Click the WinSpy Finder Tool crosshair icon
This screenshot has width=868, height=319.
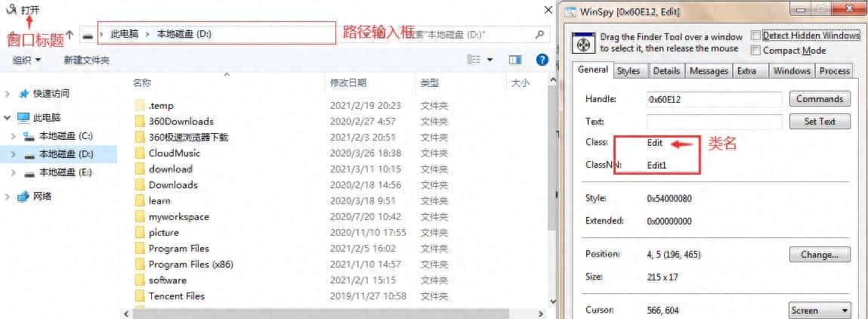click(x=583, y=44)
